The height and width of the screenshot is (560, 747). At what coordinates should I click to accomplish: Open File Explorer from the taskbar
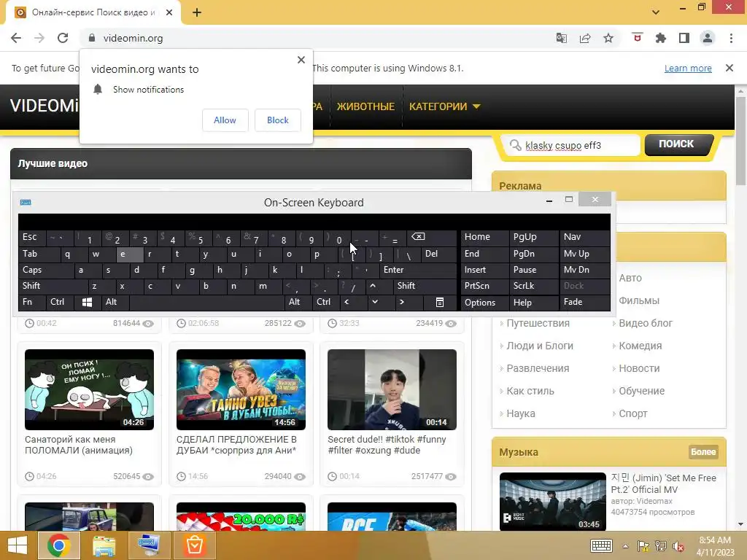click(x=104, y=545)
